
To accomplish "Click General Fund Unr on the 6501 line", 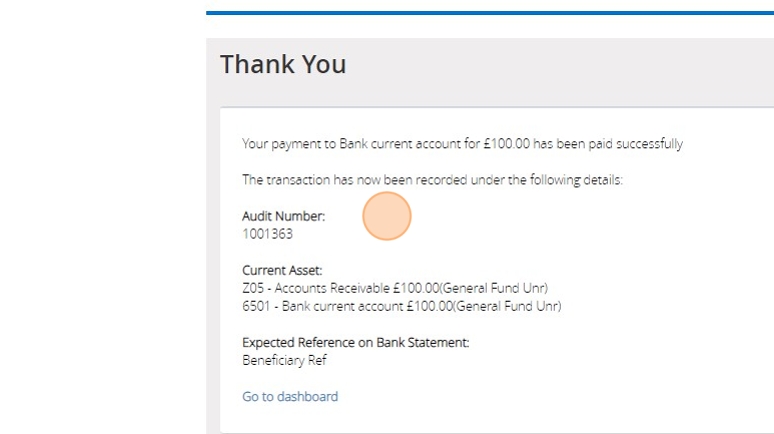I will tap(508, 306).
